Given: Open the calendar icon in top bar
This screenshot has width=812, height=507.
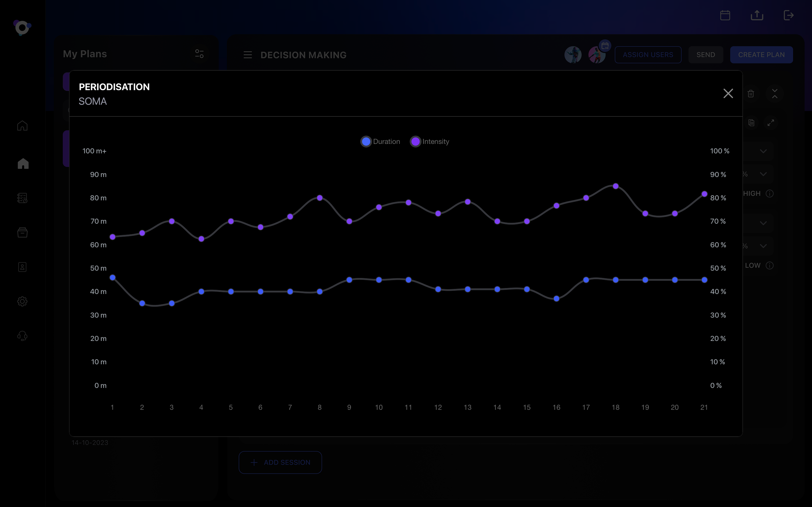Looking at the screenshot, I should tap(725, 15).
